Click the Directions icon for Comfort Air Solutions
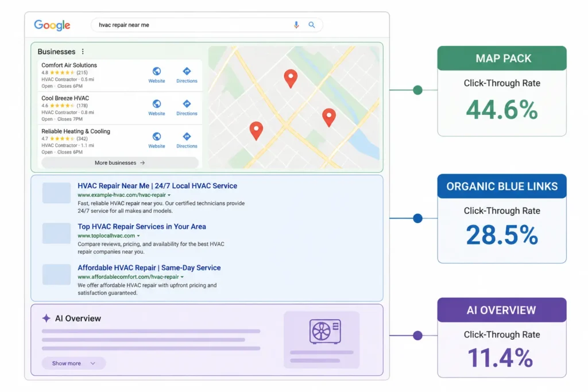Screen dimensions: 588x392 point(187,71)
